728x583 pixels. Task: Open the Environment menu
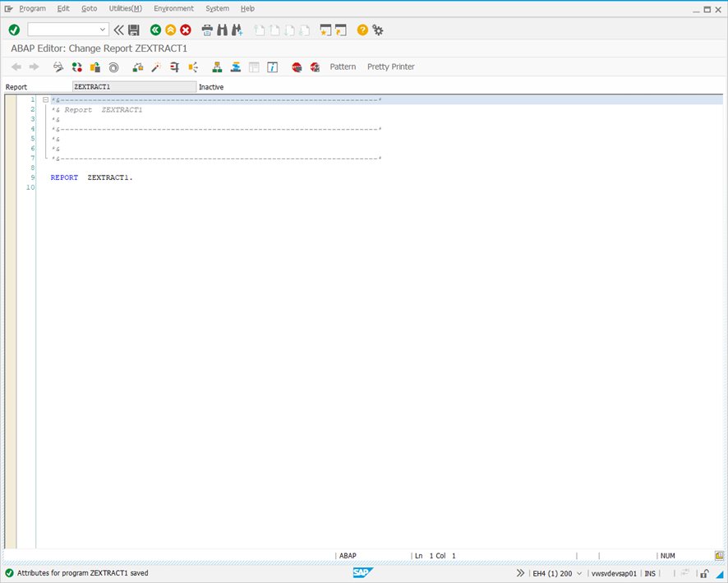pyautogui.click(x=173, y=8)
